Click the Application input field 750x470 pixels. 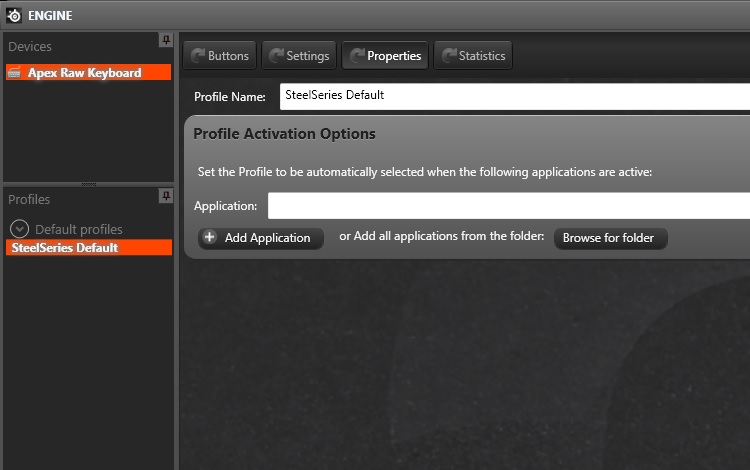click(509, 206)
